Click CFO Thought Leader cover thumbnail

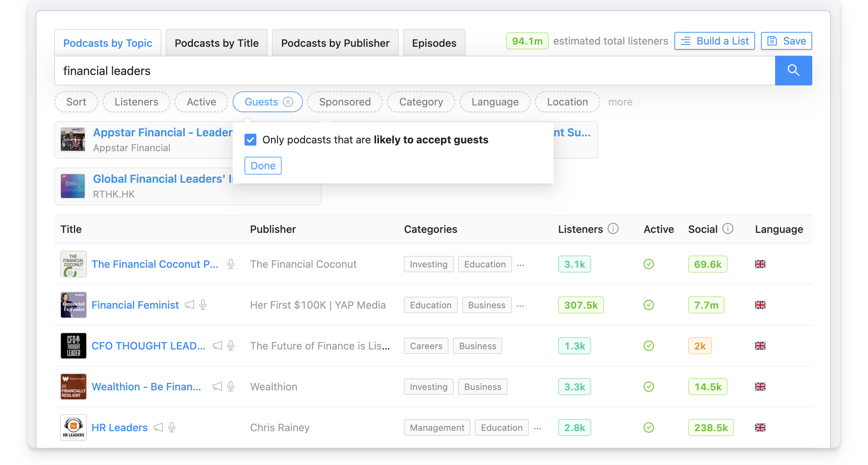(x=74, y=346)
